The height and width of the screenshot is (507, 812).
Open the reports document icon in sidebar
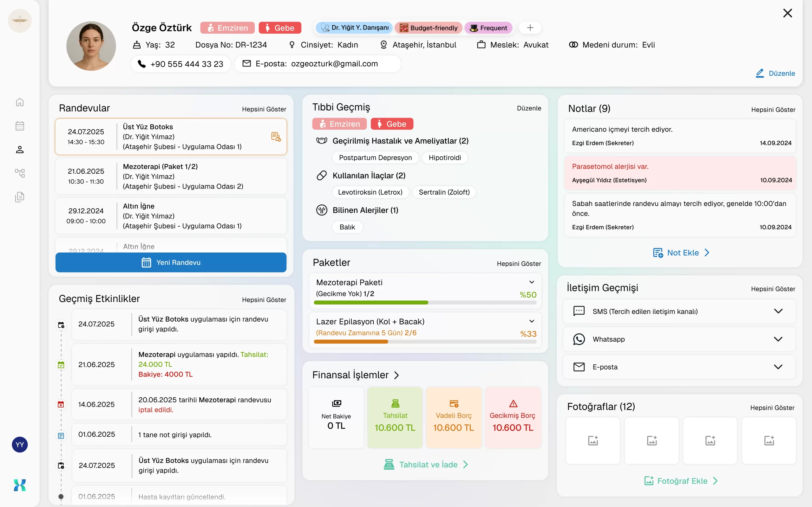click(20, 197)
